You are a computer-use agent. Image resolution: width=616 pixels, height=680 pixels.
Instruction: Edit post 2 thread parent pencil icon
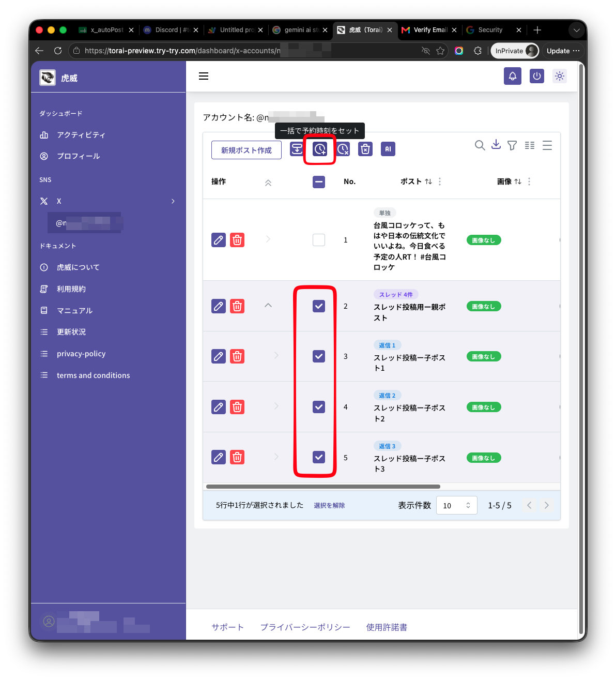219,306
